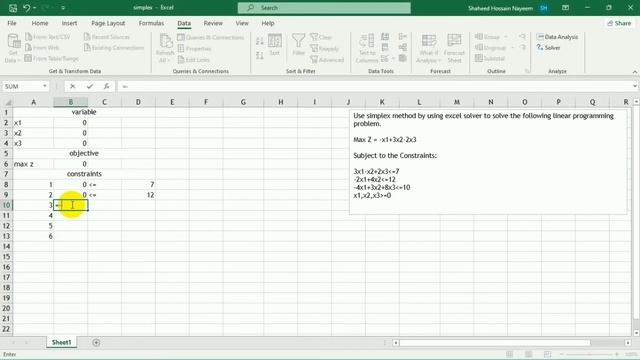Choose From Table/Range import

(51, 58)
